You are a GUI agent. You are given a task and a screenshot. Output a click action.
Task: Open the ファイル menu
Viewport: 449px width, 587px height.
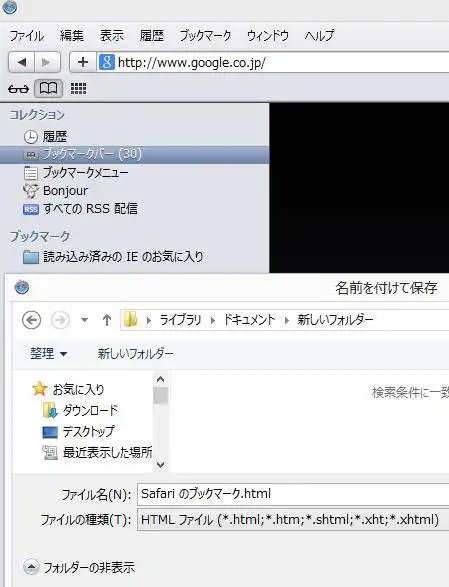pyautogui.click(x=27, y=36)
